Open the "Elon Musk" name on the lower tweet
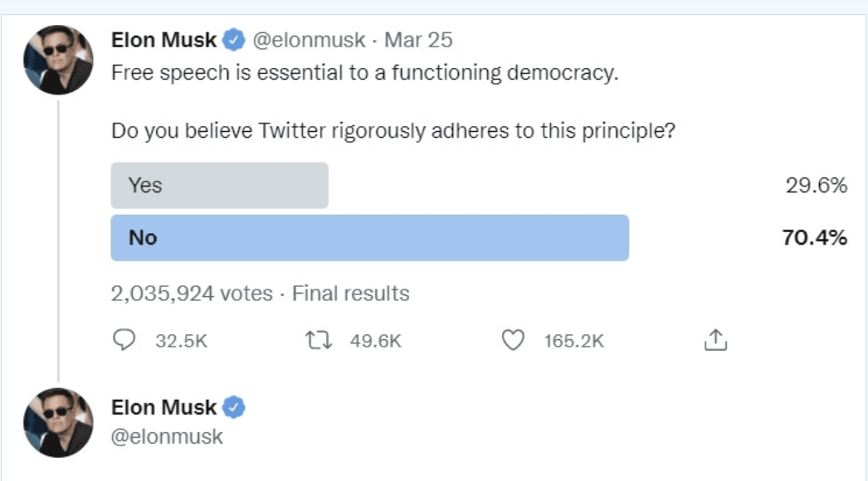This screenshot has width=868, height=481. (x=163, y=407)
